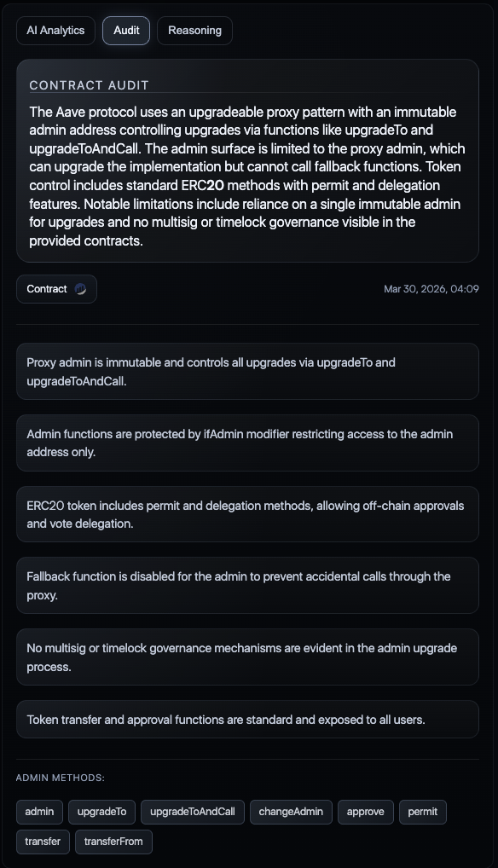Select the ifAdmin modifier finding card
Image resolution: width=498 pixels, height=868 pixels.
247,443
